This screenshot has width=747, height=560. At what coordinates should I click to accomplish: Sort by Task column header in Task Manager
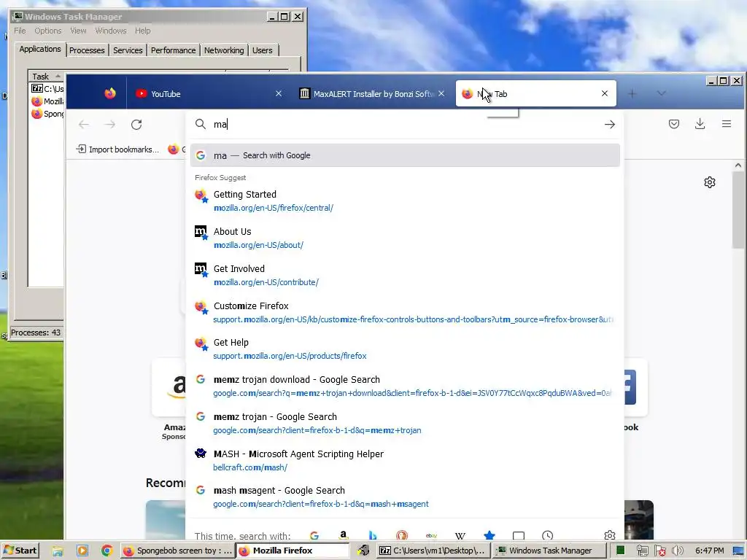click(x=46, y=76)
